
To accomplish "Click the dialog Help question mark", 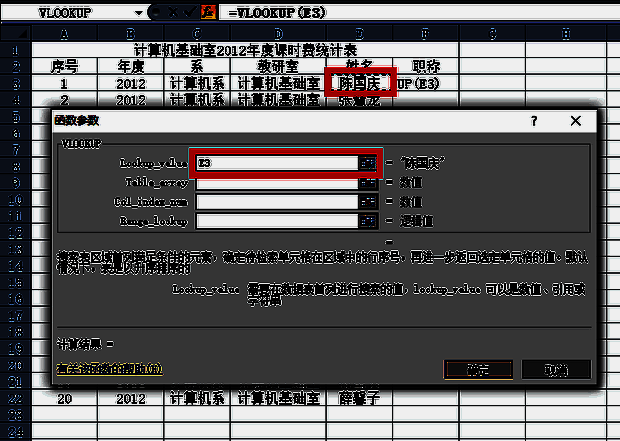I will coord(534,120).
